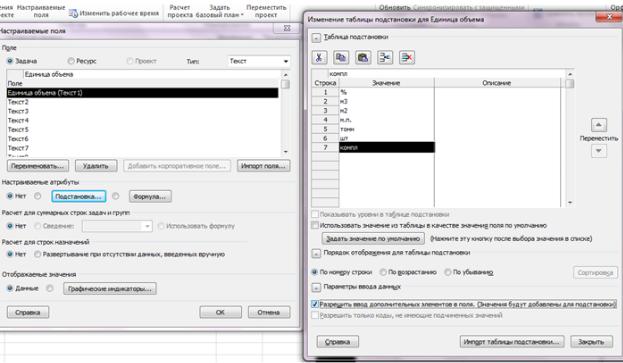The image size is (623, 363).
Task: Select 'Развертывание при отсутствии данных' radio option
Action: click(37, 254)
